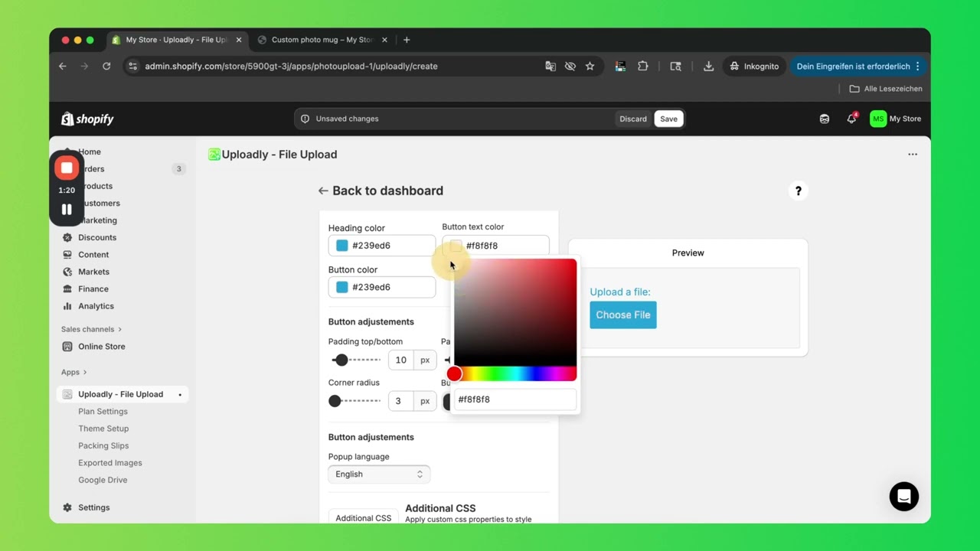This screenshot has width=980, height=551.
Task: Click the help question mark button
Action: (x=798, y=191)
